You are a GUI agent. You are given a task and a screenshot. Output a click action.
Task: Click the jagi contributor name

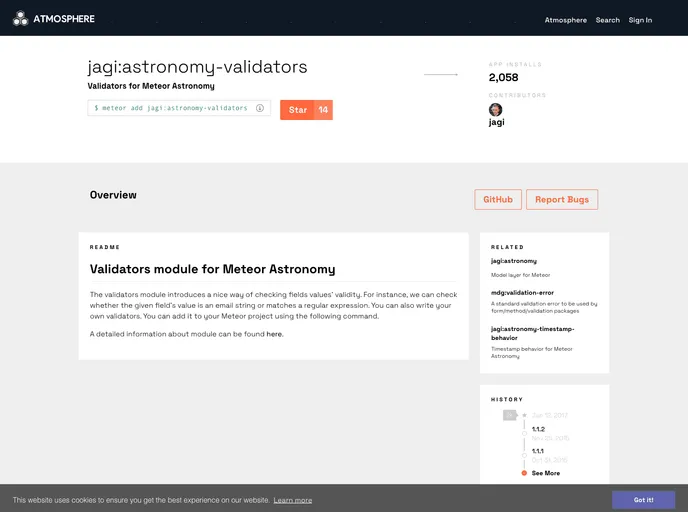497,122
